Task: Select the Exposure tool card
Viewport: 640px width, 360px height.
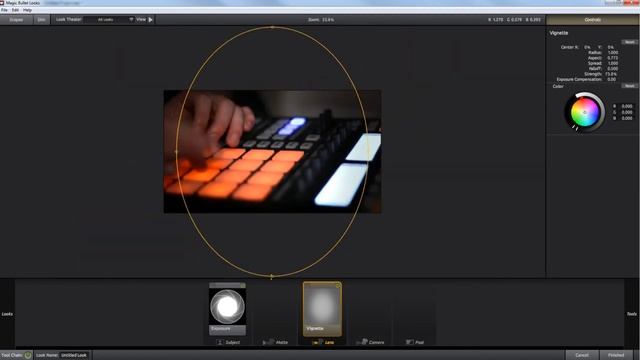Action: pyautogui.click(x=227, y=309)
